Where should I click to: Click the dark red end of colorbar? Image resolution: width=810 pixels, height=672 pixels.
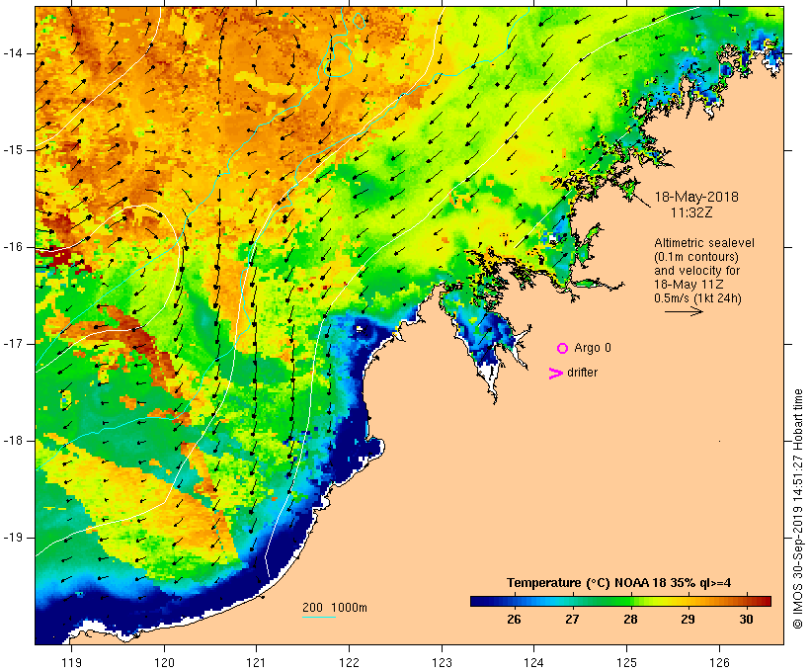(x=766, y=601)
